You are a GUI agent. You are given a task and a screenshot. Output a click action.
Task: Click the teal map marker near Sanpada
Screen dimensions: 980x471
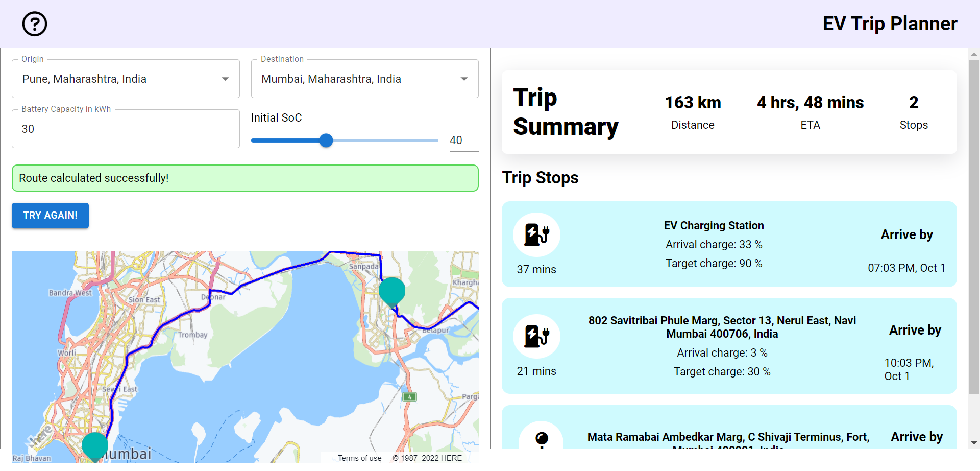point(391,290)
